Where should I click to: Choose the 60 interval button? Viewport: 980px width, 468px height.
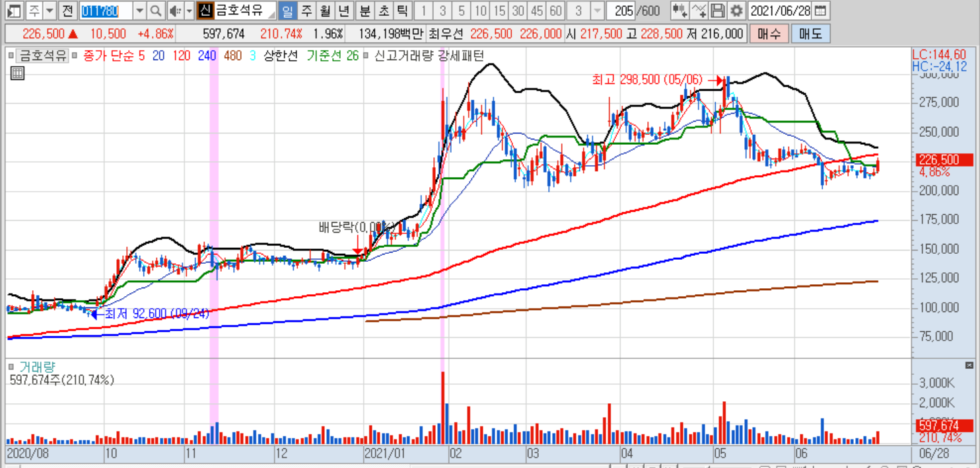[x=556, y=11]
